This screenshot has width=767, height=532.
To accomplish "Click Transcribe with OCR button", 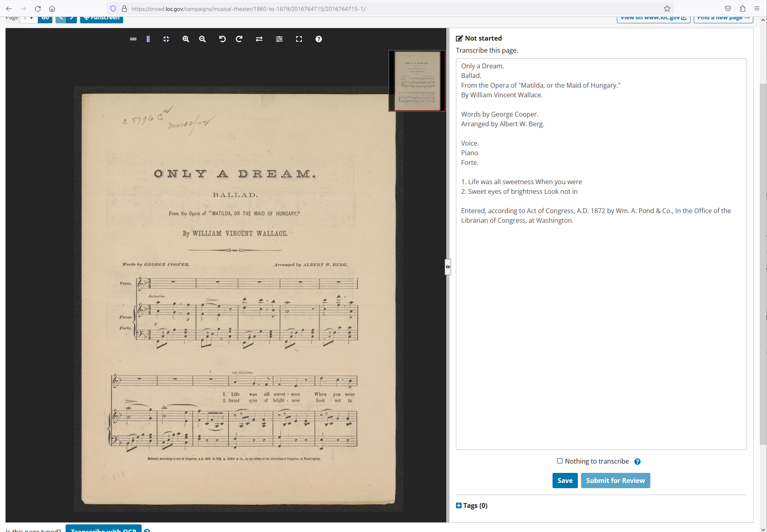I will [x=103, y=529].
